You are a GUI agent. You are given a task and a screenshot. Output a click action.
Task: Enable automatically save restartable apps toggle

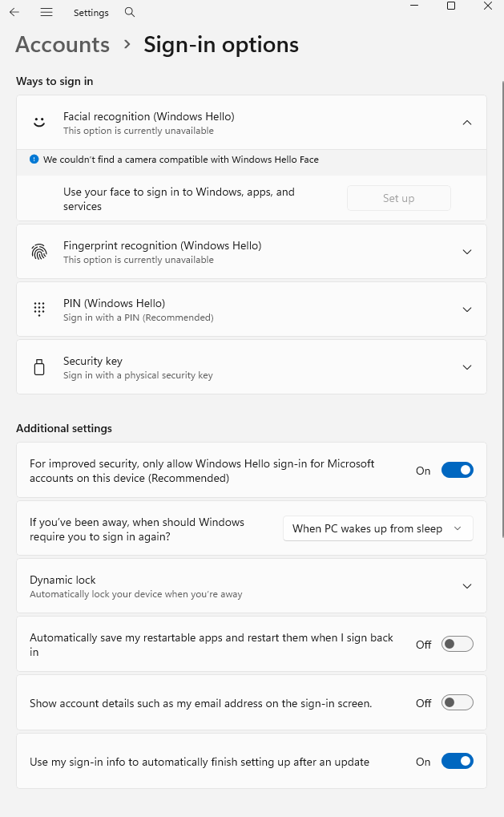(x=458, y=644)
